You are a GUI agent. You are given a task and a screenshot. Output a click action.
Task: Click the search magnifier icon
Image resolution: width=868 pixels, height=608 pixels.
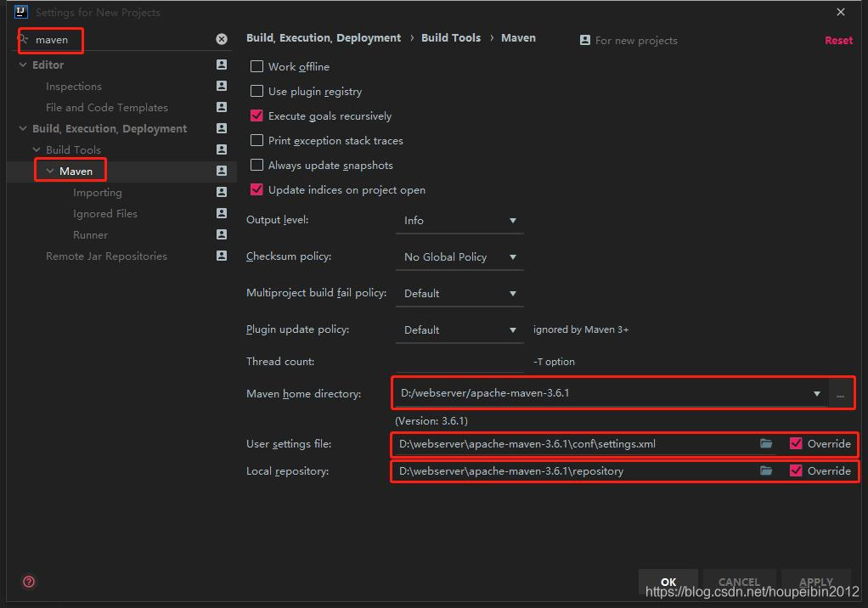(x=23, y=39)
